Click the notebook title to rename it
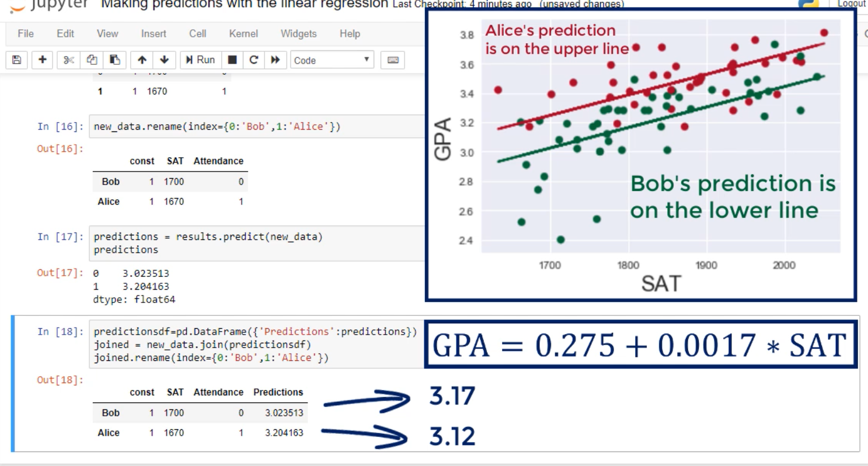 (x=245, y=4)
